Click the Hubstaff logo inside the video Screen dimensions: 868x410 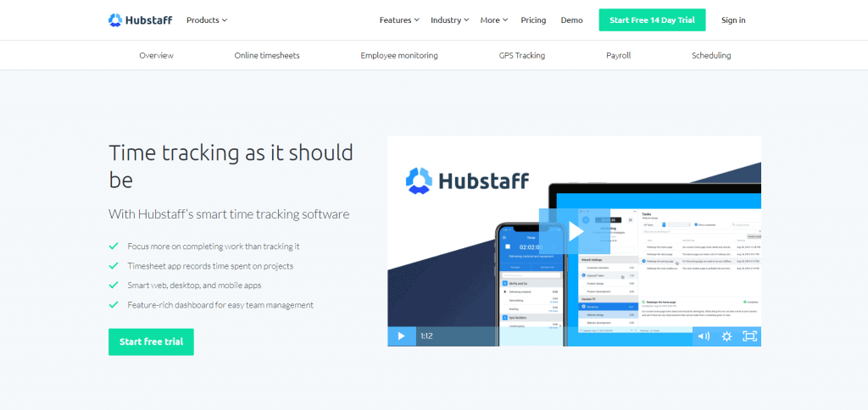(467, 181)
